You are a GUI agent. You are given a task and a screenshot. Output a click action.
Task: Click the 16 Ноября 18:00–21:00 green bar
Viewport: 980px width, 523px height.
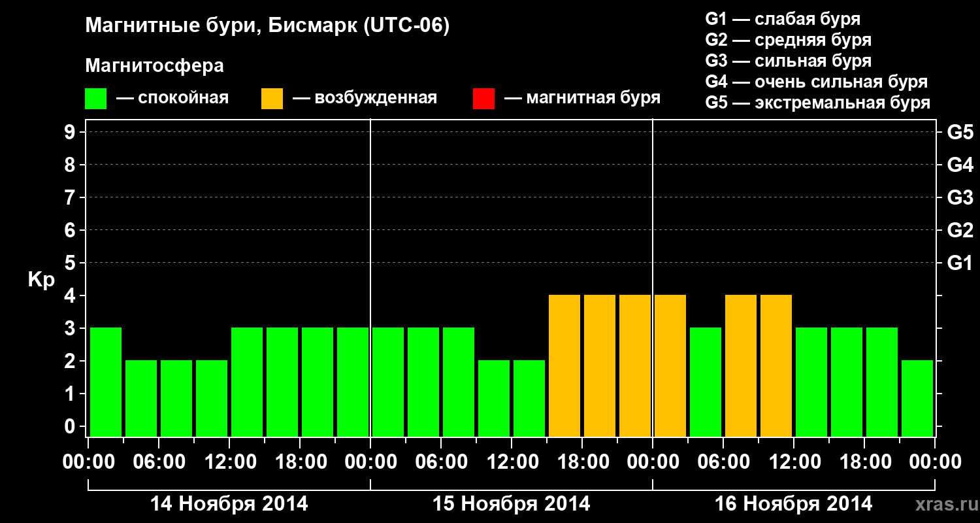point(882,382)
